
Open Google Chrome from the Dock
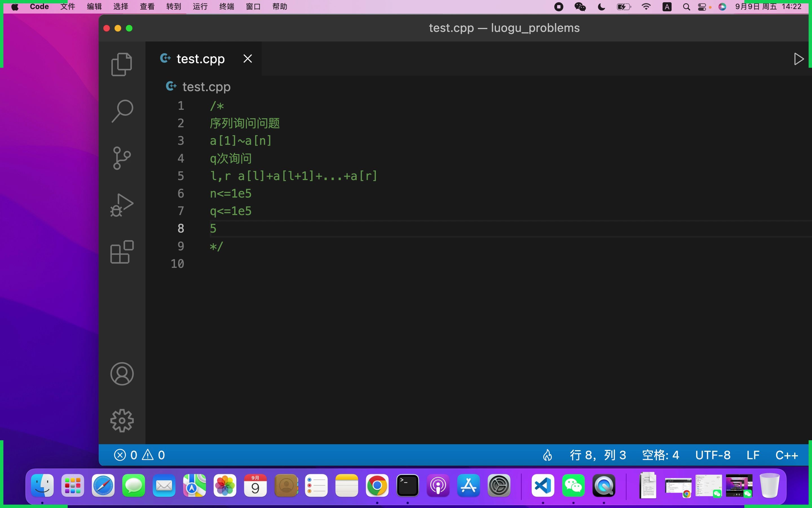tap(377, 485)
